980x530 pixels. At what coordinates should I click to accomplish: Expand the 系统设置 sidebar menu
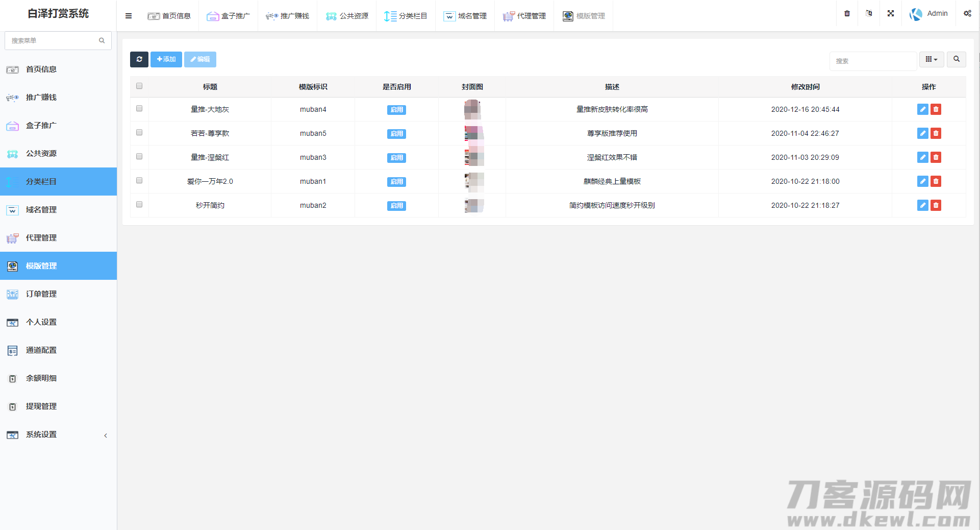point(58,435)
